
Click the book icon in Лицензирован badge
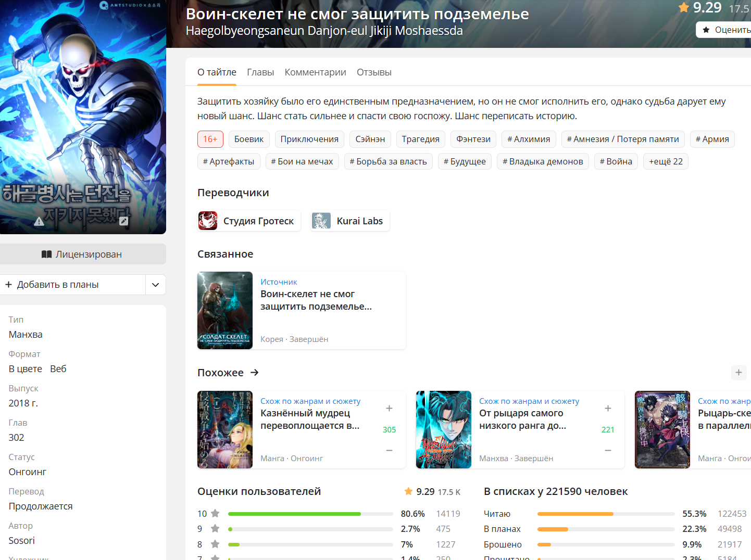click(46, 254)
